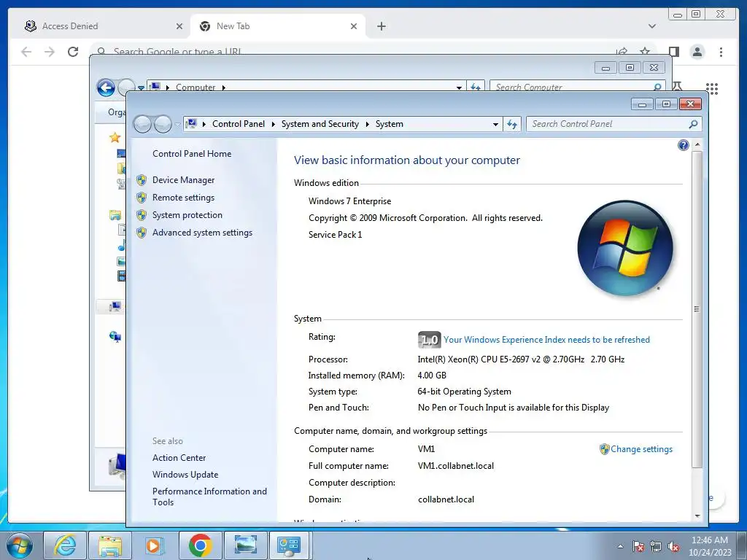Open Google apps grid icon
The width and height of the screenshot is (747, 560).
coord(712,88)
